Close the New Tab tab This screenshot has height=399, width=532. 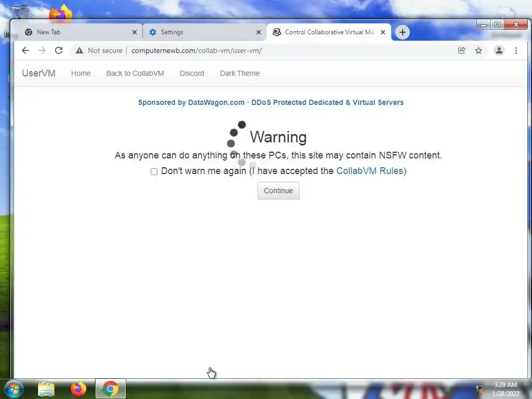click(x=135, y=32)
